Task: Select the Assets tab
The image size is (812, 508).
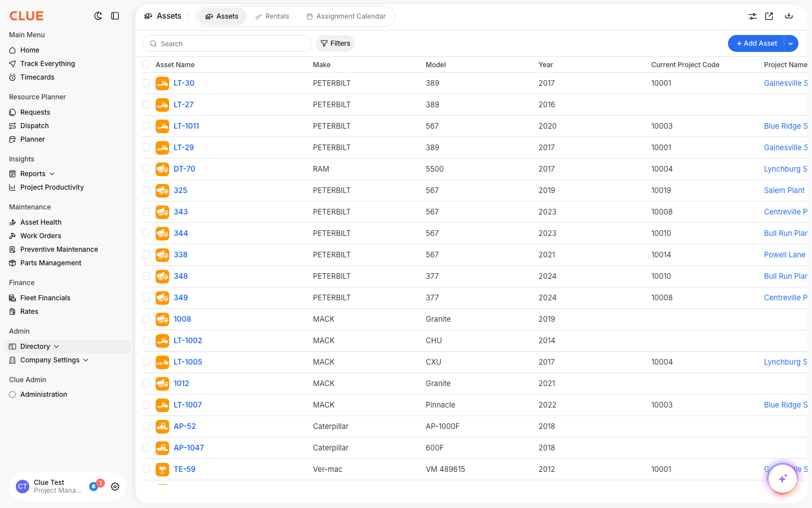Action: [x=222, y=16]
